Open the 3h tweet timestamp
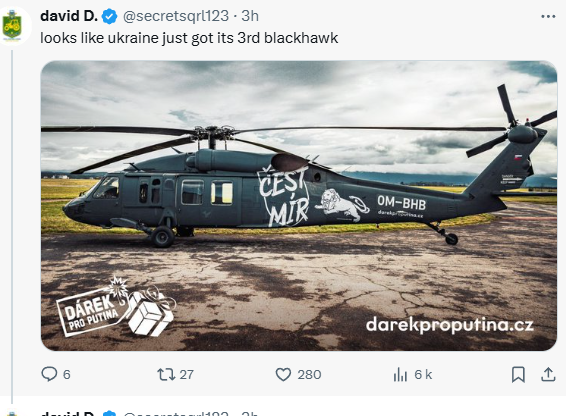Viewport: 566px width, 416px height. pyautogui.click(x=250, y=16)
